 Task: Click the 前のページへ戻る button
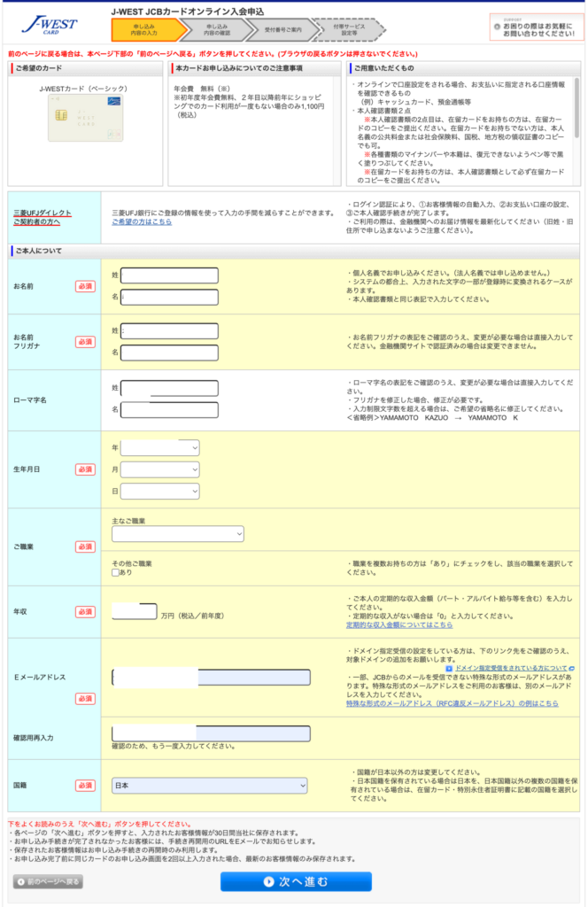48,881
